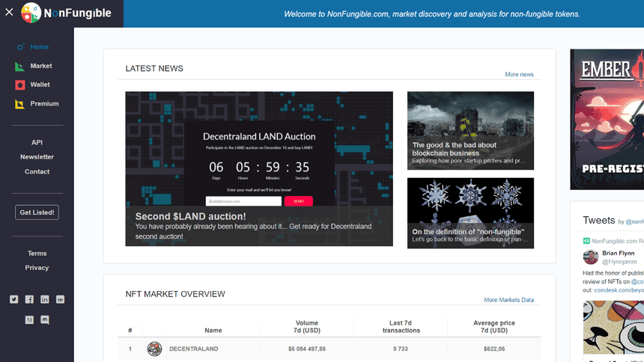
Task: Follow the More news link
Action: [x=519, y=75]
